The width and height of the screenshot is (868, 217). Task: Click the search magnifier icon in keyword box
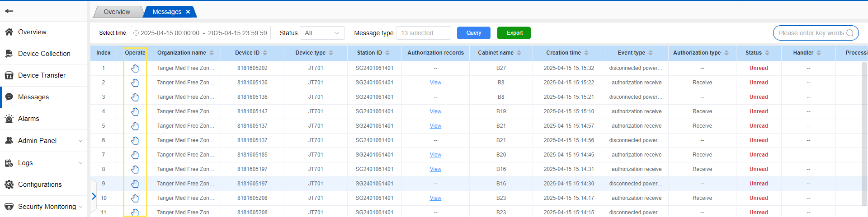click(849, 33)
